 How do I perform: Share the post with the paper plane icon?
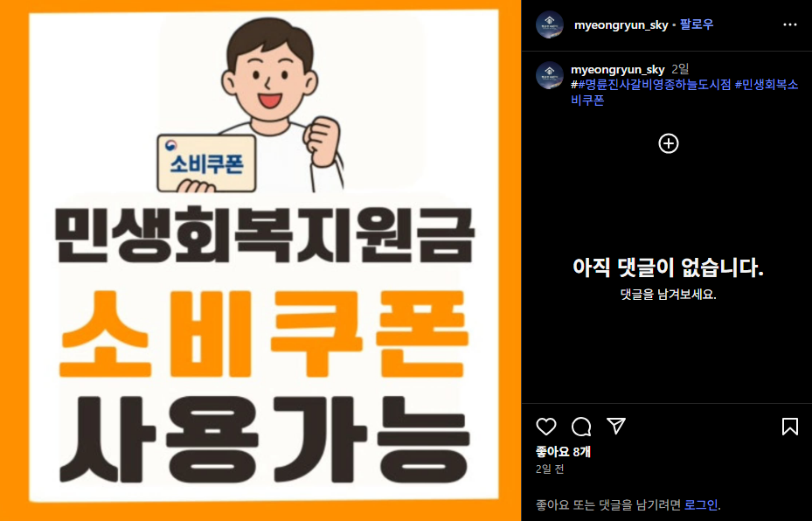(x=616, y=426)
